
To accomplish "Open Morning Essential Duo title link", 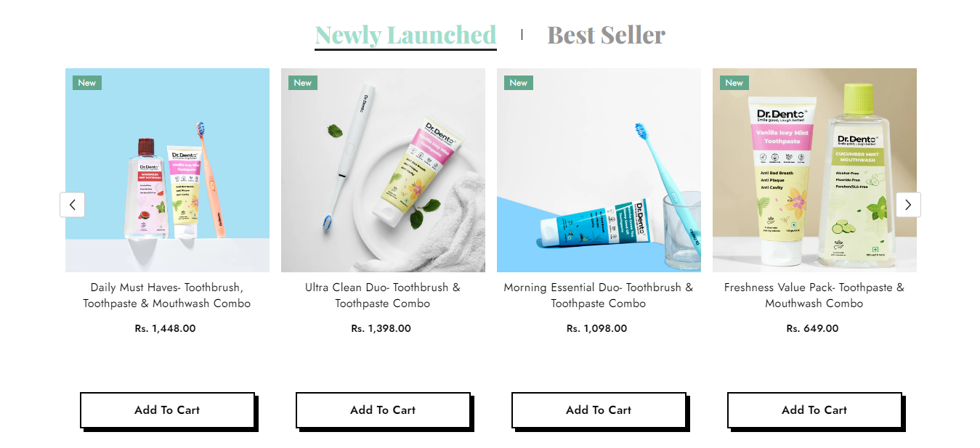I will (599, 296).
